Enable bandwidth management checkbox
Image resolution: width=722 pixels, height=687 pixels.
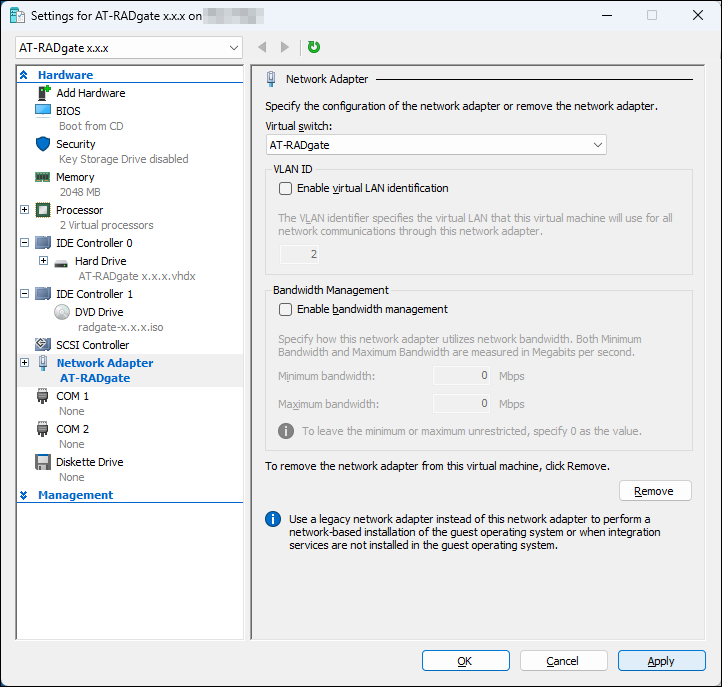(x=286, y=310)
